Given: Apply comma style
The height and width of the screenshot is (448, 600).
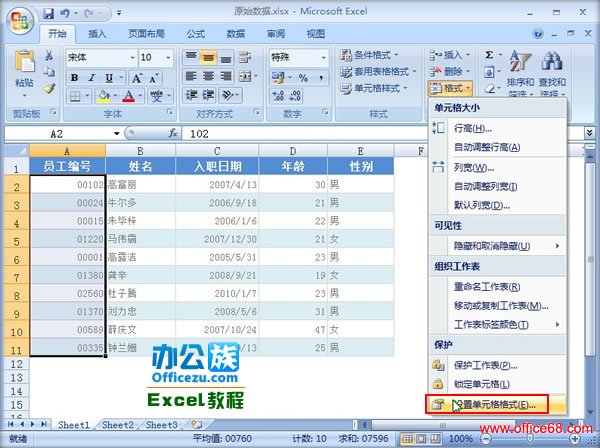Looking at the screenshot, I should point(321,78).
